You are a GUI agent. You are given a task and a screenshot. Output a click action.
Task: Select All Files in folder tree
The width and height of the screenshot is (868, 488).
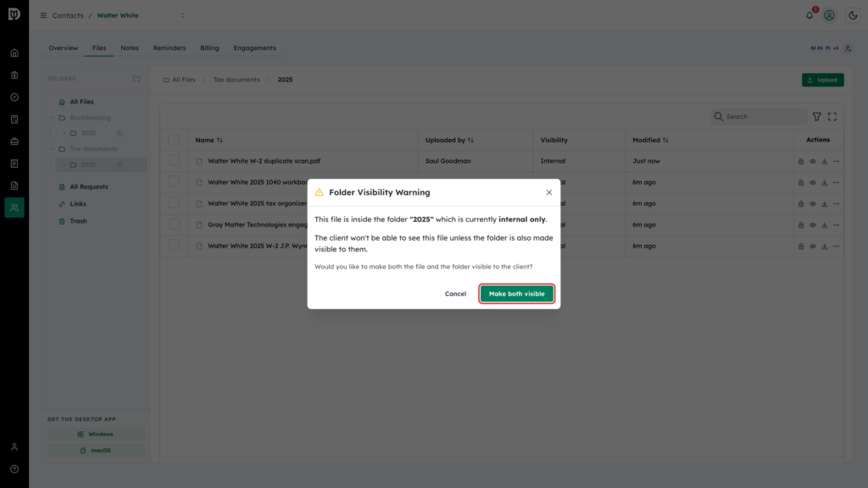point(82,102)
